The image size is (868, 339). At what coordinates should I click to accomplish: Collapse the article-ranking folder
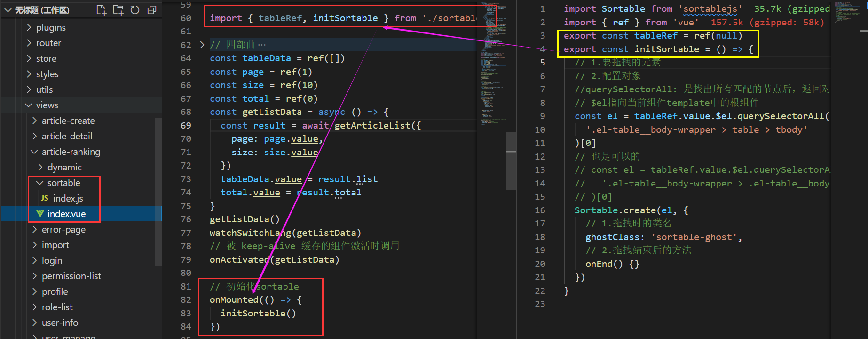tap(35, 152)
